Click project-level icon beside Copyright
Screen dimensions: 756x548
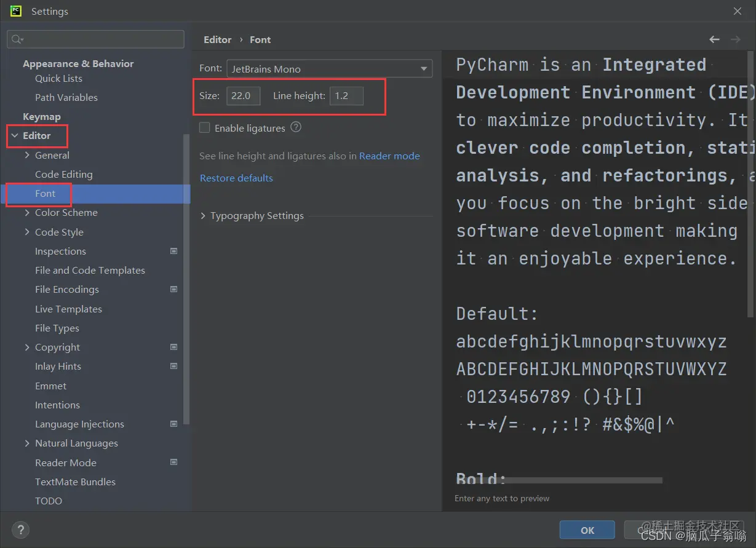tap(173, 347)
